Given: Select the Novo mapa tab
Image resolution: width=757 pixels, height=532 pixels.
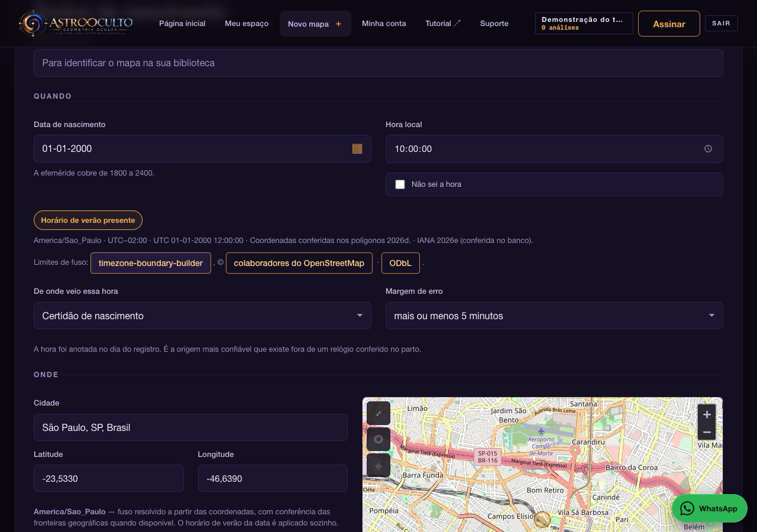Looking at the screenshot, I should coord(315,24).
